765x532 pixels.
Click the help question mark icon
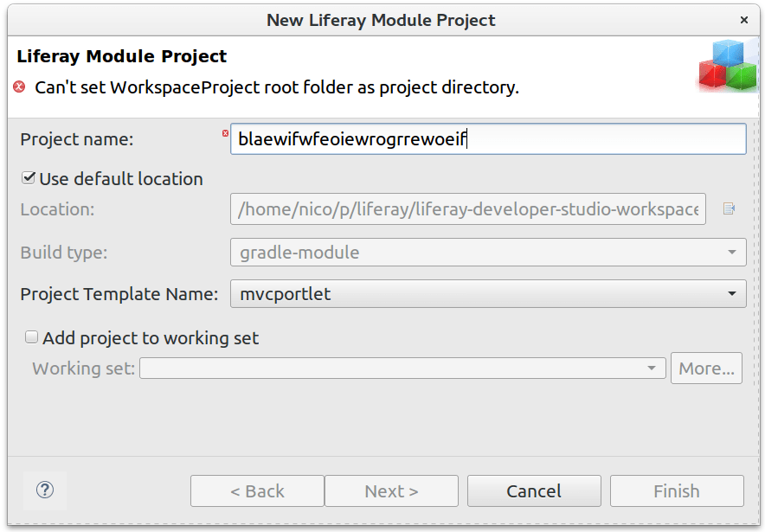tap(44, 490)
